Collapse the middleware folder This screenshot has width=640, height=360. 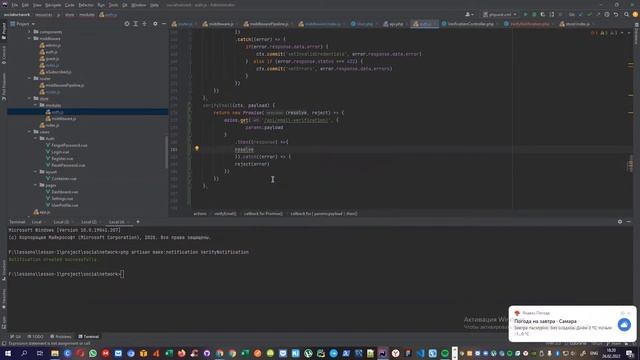[29, 38]
